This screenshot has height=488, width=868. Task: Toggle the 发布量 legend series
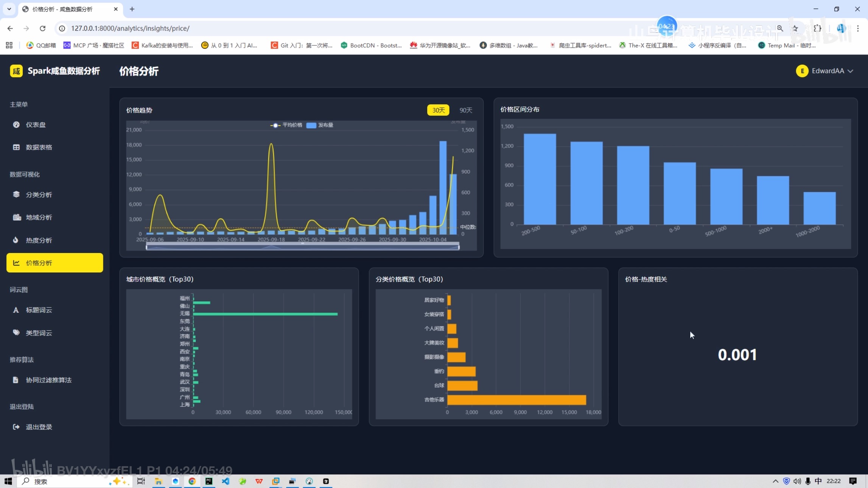pos(320,125)
